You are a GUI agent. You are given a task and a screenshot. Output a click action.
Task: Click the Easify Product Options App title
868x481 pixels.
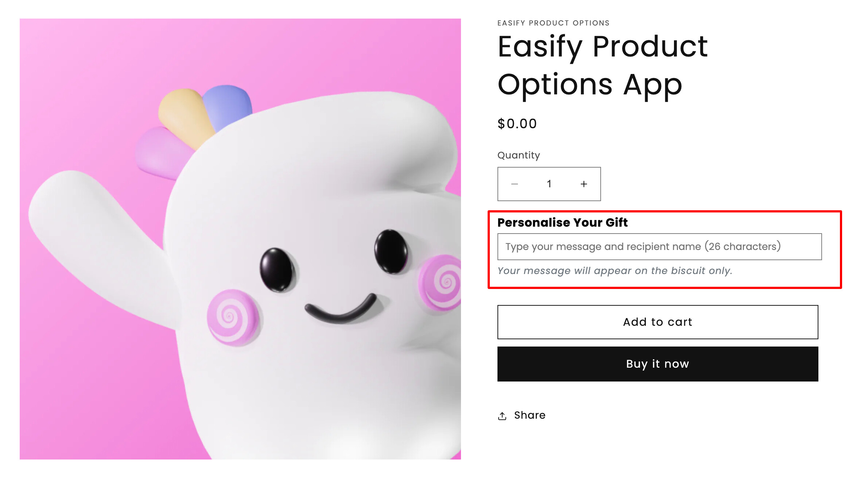[x=602, y=66]
